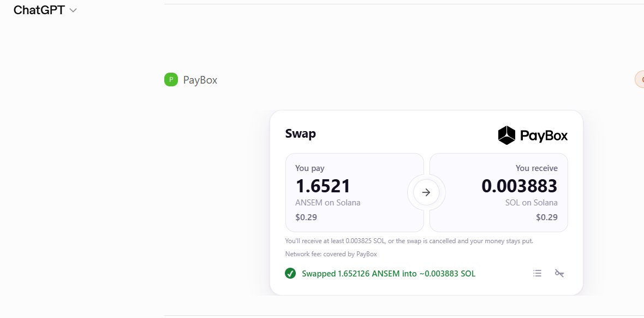The width and height of the screenshot is (644, 318).
Task: Click the PayBox wordmark in the card
Action: coord(544,136)
